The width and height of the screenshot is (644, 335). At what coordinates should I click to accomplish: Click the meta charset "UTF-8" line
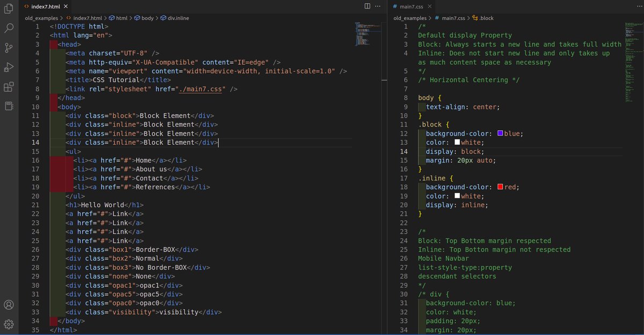(x=112, y=53)
